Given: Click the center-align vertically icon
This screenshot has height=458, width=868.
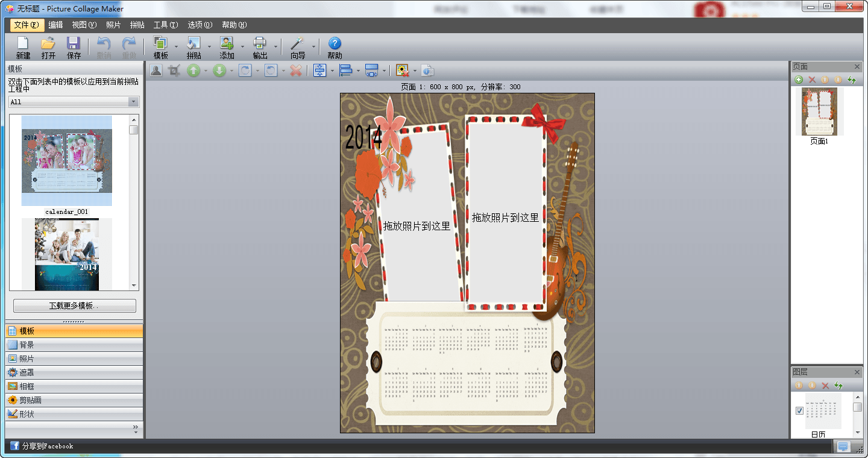Looking at the screenshot, I should coord(320,71).
